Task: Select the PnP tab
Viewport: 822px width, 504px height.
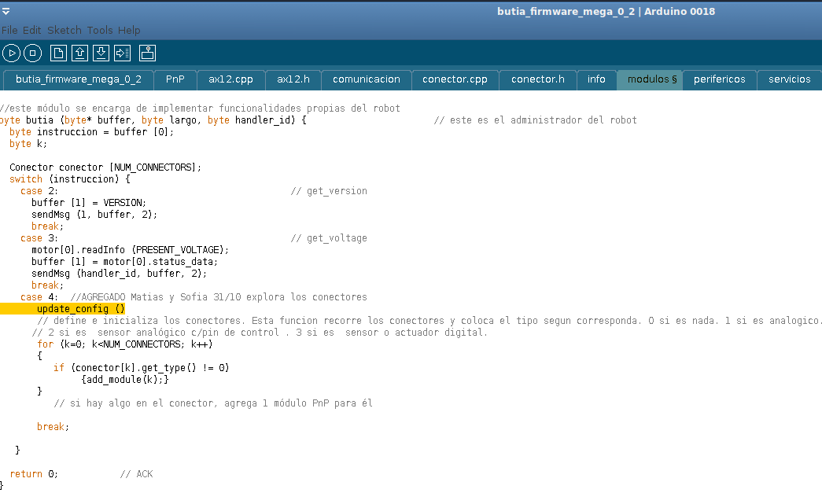Action: pos(175,79)
